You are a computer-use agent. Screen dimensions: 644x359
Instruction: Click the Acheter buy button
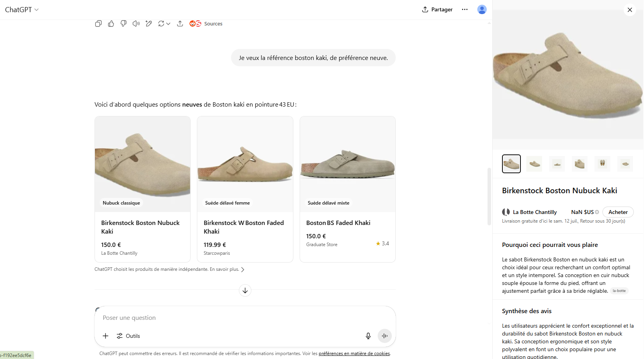coord(618,212)
